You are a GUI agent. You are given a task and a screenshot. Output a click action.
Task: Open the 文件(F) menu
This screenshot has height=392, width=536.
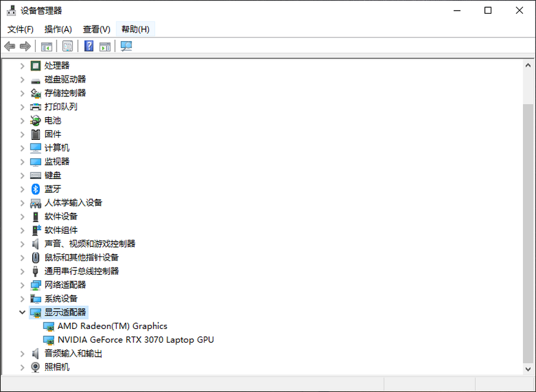pos(20,29)
